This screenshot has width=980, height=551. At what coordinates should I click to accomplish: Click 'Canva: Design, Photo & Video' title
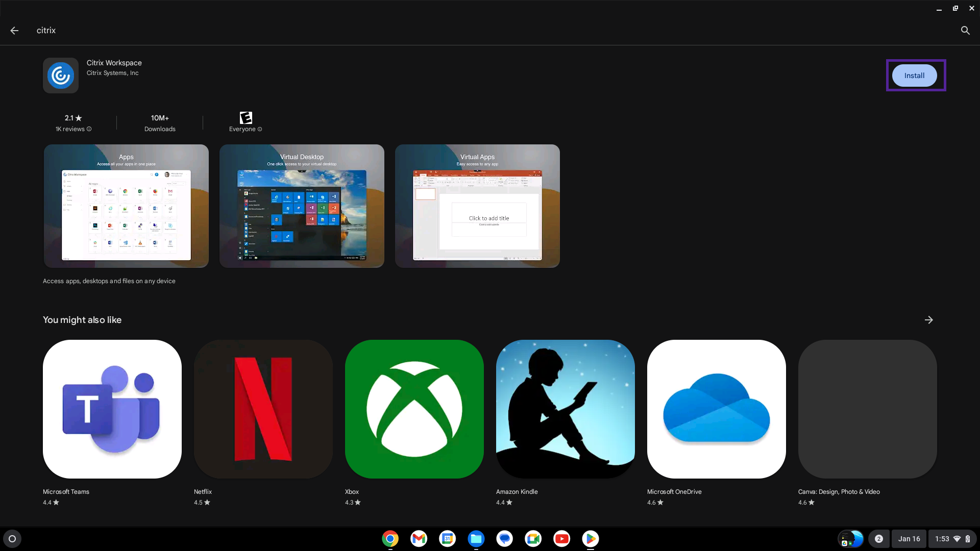coord(839,492)
